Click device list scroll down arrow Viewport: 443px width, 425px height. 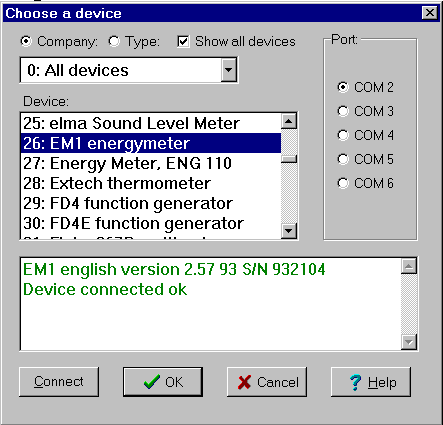point(289,231)
